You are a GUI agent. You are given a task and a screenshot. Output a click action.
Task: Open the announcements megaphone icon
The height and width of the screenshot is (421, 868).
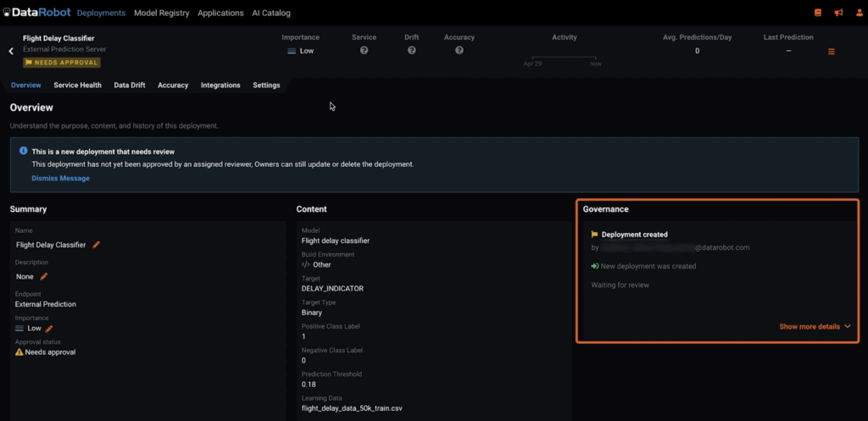(x=838, y=13)
